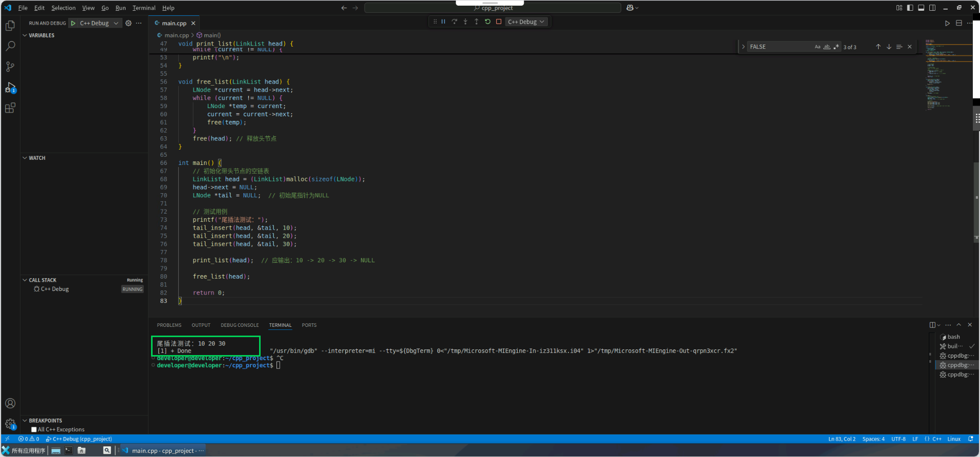Click the Customize Layout icon
The image size is (980, 457).
click(x=899, y=8)
